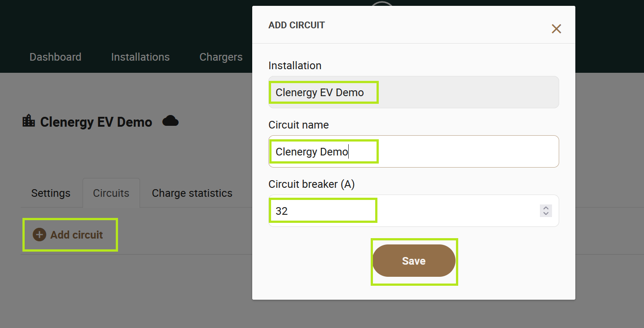Open the Charge statistics tab
This screenshot has height=328, width=644.
click(192, 193)
